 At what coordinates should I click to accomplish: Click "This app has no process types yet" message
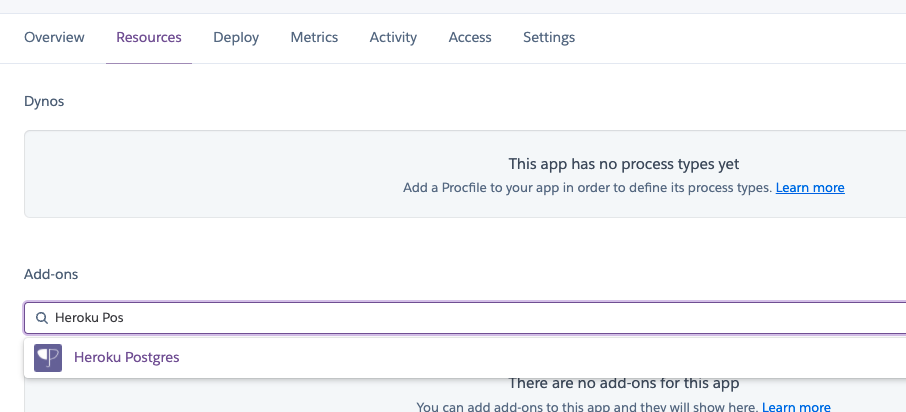pyautogui.click(x=624, y=163)
